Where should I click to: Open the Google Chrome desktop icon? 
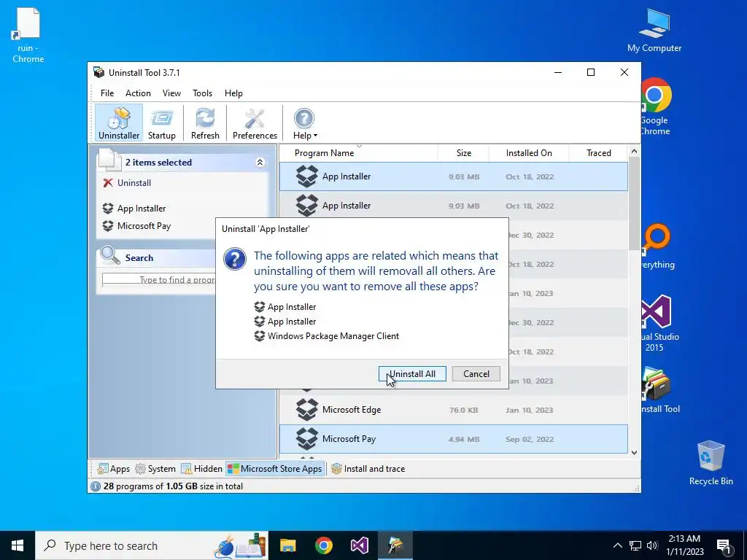click(655, 106)
